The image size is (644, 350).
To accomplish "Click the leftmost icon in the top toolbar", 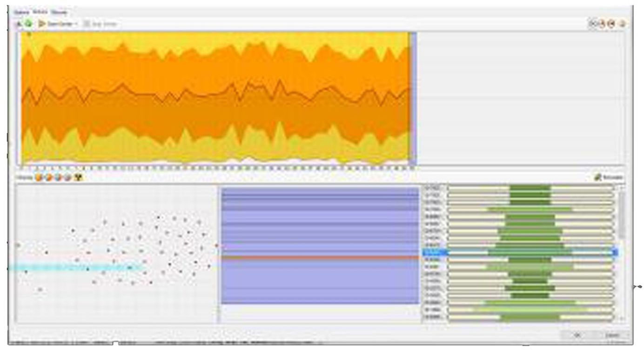I will point(19,24).
